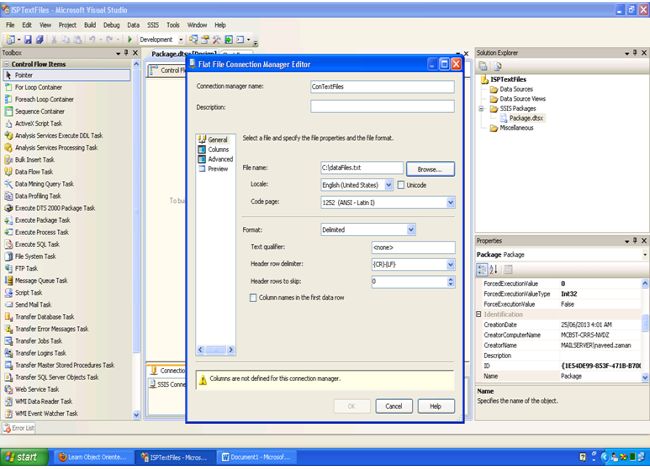Enable the Unicode checkbox
This screenshot has height=469, width=650.
(x=401, y=185)
